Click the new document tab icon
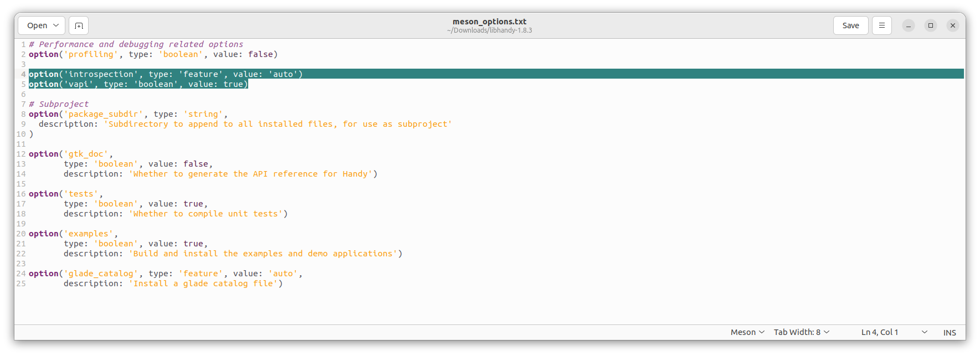 coord(79,25)
